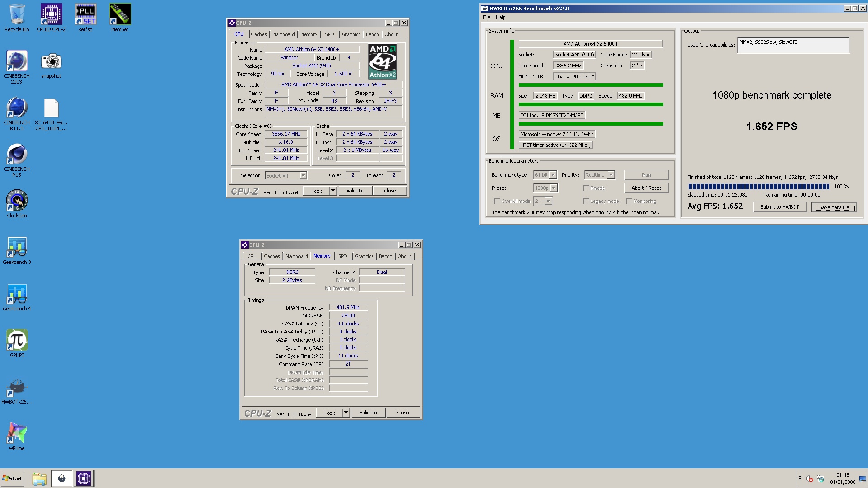The width and height of the screenshot is (868, 488).
Task: Open the Recycle Bin desktop icon
Action: click(17, 18)
